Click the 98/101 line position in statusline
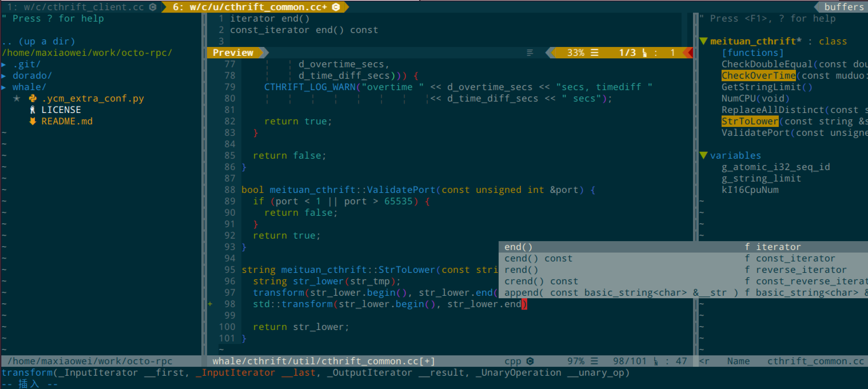The height and width of the screenshot is (389, 868). 629,361
